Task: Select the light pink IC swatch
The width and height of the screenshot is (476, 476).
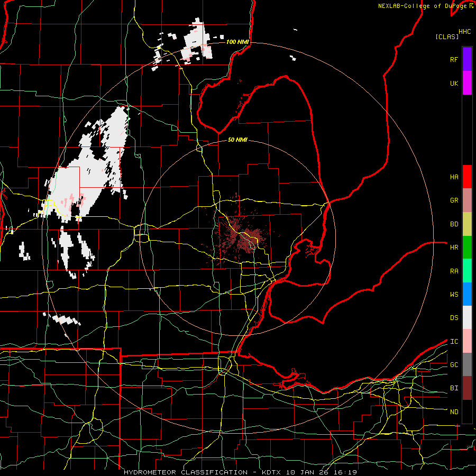Action: point(467,341)
